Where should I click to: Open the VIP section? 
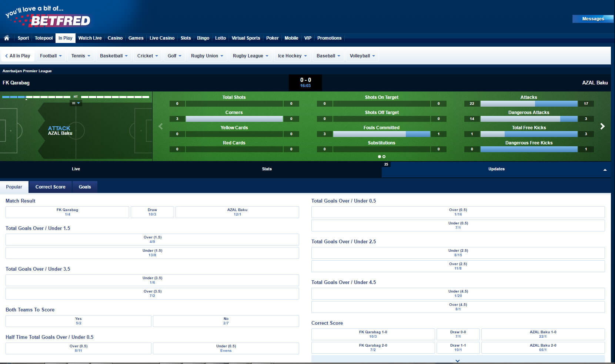pos(308,38)
